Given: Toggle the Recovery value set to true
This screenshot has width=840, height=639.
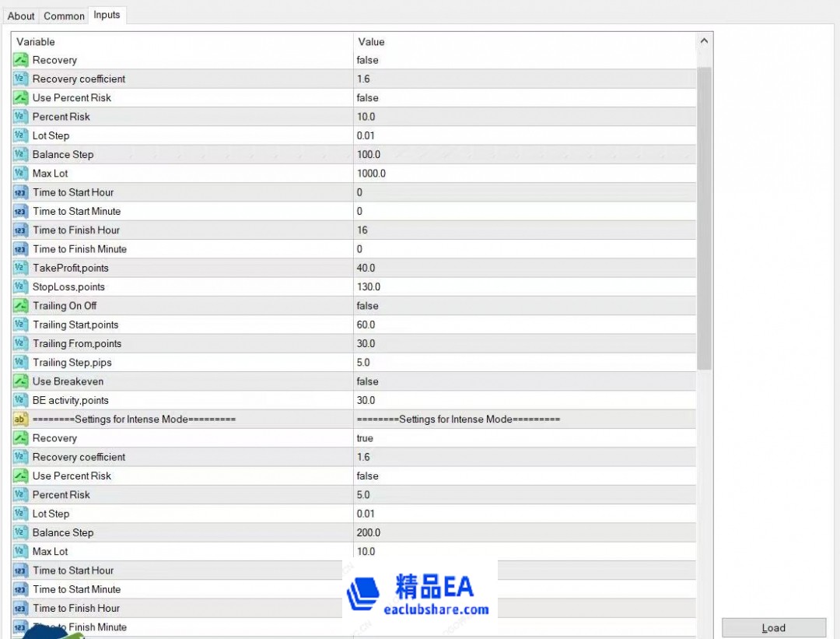Looking at the screenshot, I should click(366, 438).
